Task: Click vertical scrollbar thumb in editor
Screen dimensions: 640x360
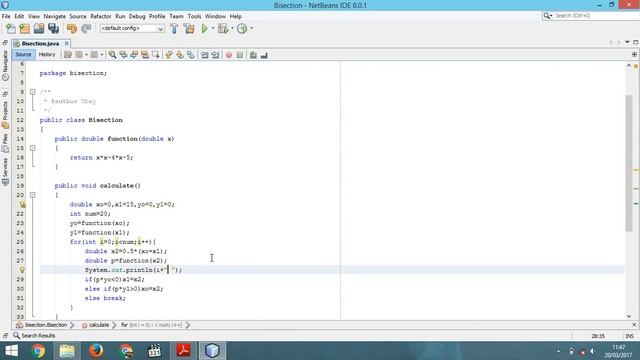Action: point(629,163)
